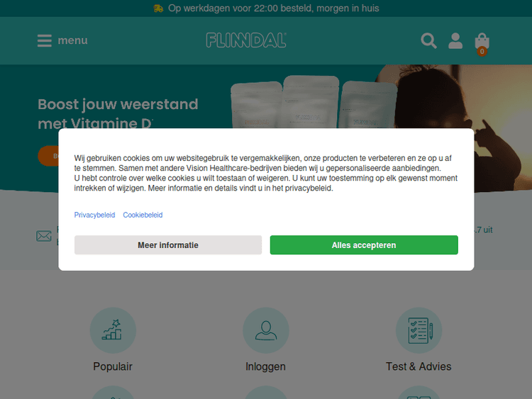Open the Privacybeleid link
Image resolution: width=532 pixels, height=399 pixels.
94,215
